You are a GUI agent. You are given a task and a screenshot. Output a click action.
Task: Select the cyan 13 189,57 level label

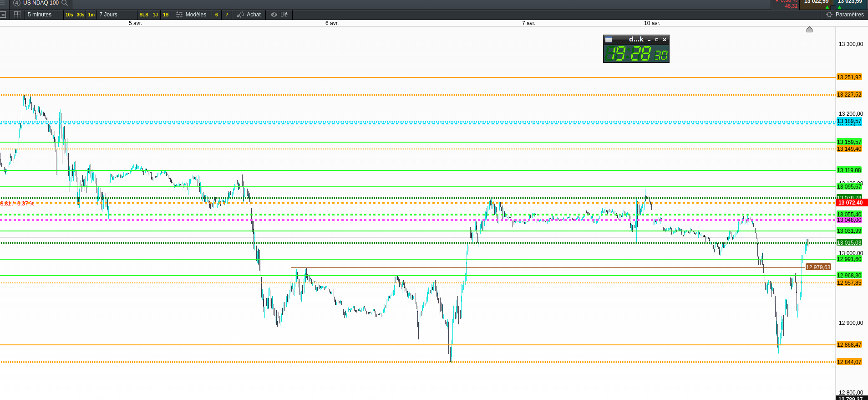(849, 122)
